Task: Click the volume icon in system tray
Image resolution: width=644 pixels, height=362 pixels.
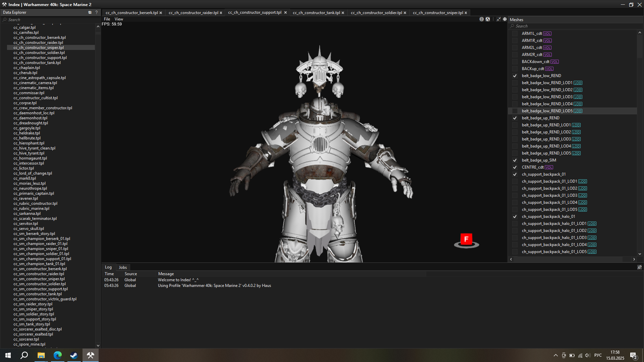Action: (x=588, y=355)
